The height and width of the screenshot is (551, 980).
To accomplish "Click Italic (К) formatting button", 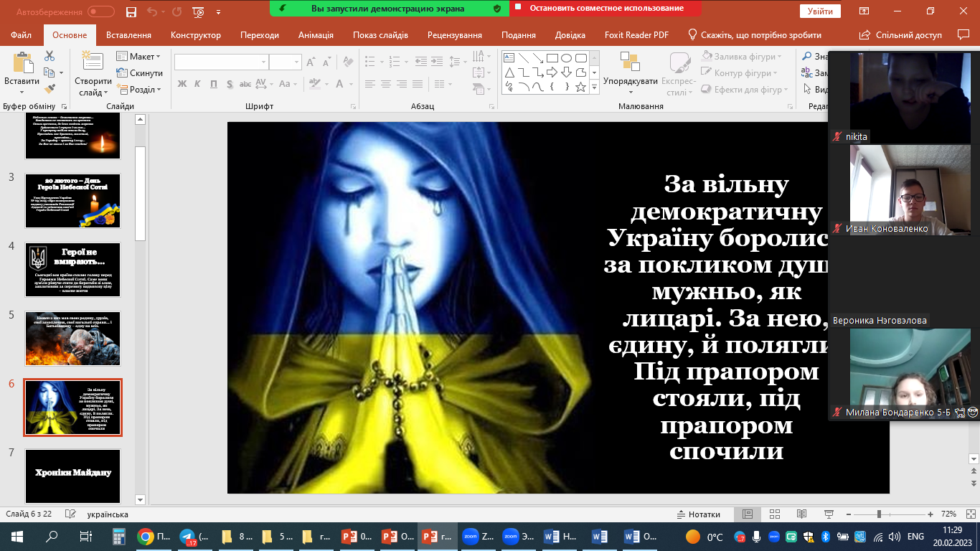I will [x=197, y=84].
